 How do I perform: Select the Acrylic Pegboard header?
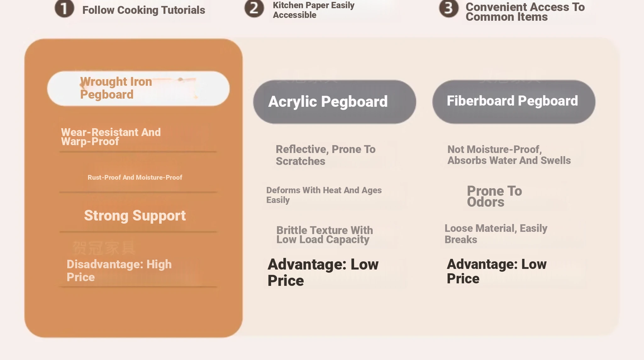click(335, 102)
